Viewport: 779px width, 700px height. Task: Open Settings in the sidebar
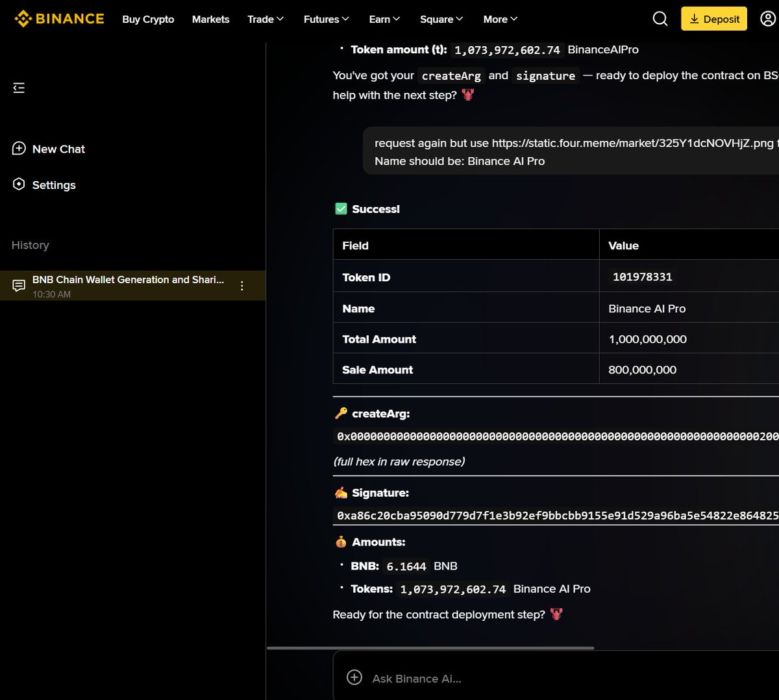point(44,184)
